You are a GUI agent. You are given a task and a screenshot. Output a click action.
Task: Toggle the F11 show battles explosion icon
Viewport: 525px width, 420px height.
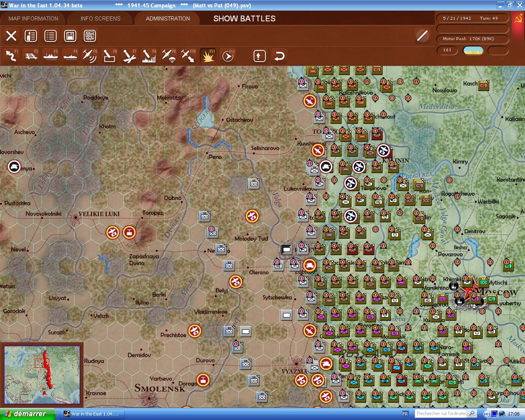(x=208, y=56)
